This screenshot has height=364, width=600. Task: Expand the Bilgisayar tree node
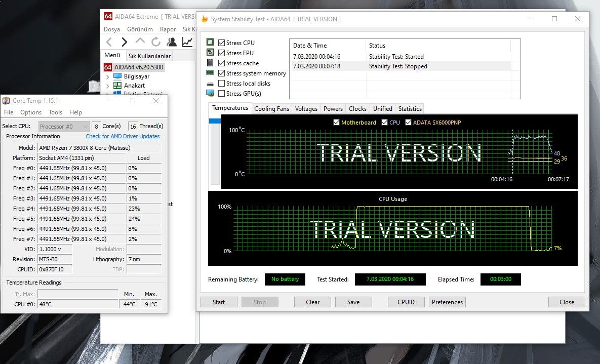click(x=107, y=77)
